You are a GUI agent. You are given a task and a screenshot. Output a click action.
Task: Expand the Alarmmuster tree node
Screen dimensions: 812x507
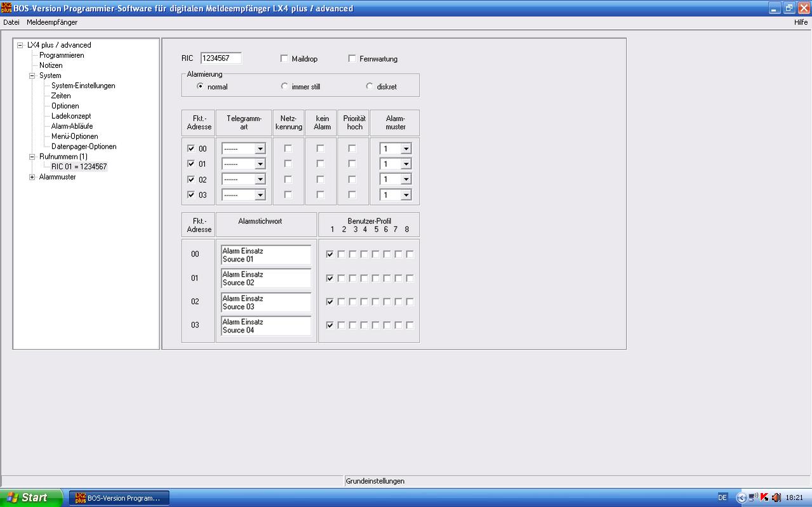[32, 177]
